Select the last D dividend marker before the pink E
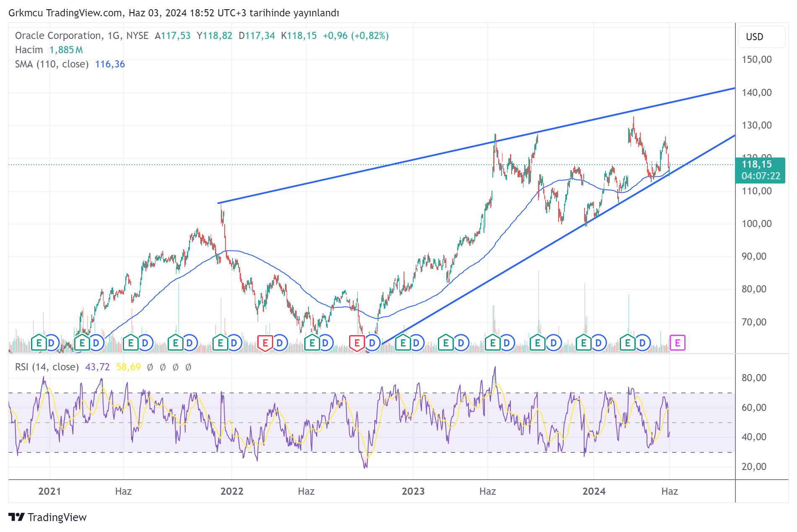Image resolution: width=797 pixels, height=532 pixels. (642, 343)
